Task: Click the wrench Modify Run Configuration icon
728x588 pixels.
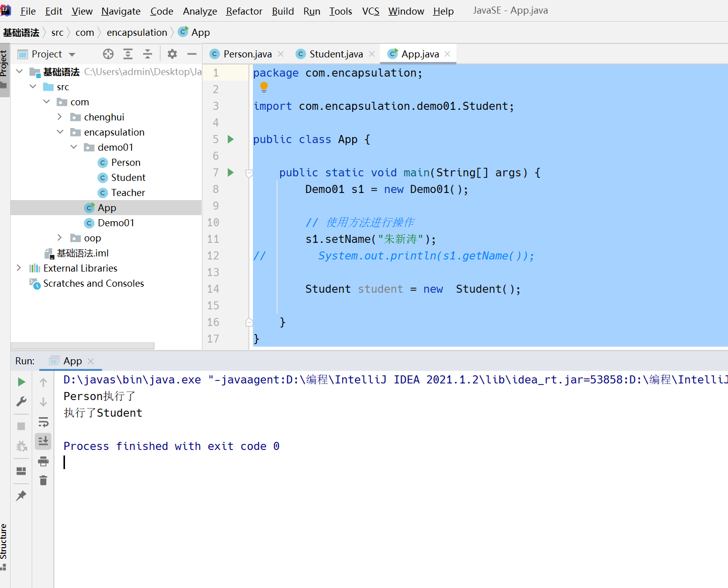Action: 21,402
